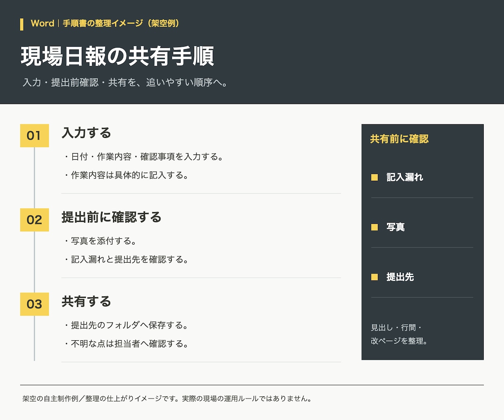Click the bullet 作業内容は具体的に記入する。
The height and width of the screenshot is (420, 504).
click(x=126, y=175)
